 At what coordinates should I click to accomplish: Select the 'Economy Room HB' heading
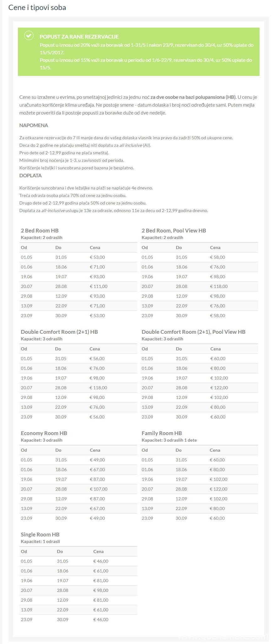[x=44, y=433]
